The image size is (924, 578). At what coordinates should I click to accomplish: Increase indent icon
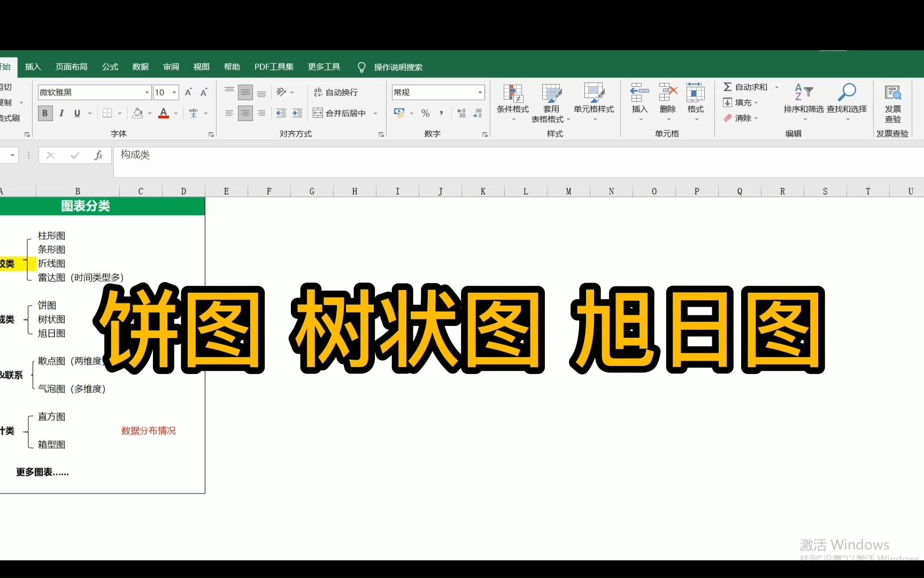(x=297, y=113)
